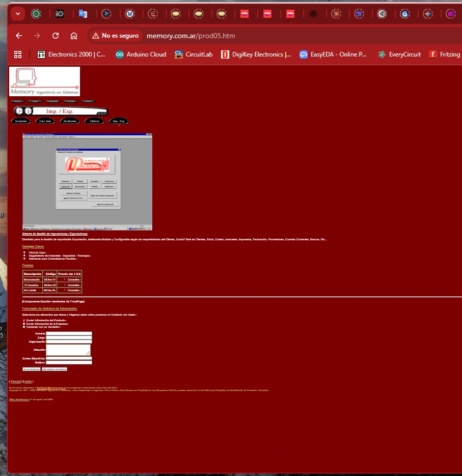Check Contactar con un Vendedor
The width and height of the screenshot is (462, 476).
pyautogui.click(x=24, y=327)
